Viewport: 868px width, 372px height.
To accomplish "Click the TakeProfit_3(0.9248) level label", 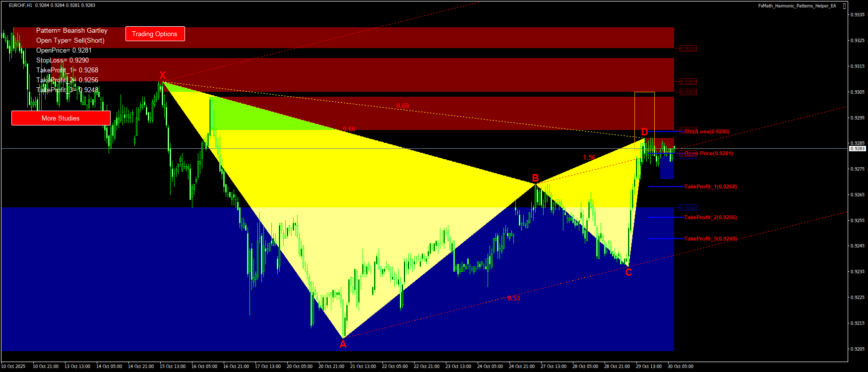I will [710, 239].
